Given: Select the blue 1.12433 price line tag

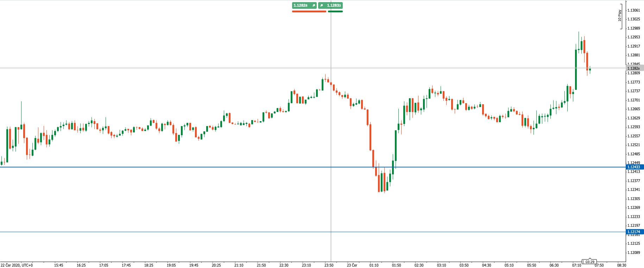Looking at the screenshot, I should click(x=635, y=167).
